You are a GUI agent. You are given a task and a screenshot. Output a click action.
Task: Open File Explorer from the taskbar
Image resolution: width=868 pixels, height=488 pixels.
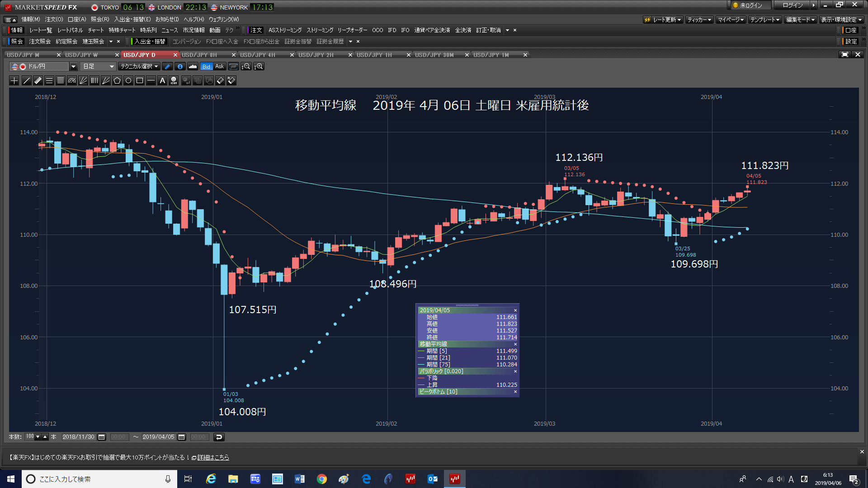[x=233, y=479]
